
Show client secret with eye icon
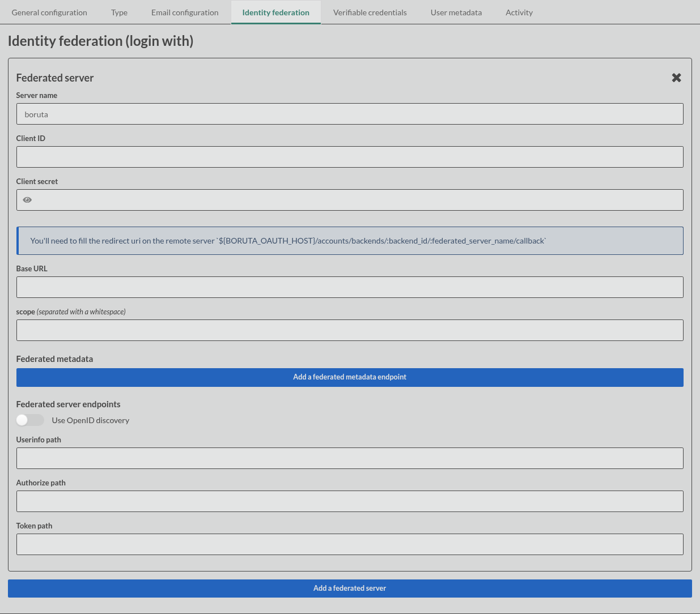(x=27, y=200)
